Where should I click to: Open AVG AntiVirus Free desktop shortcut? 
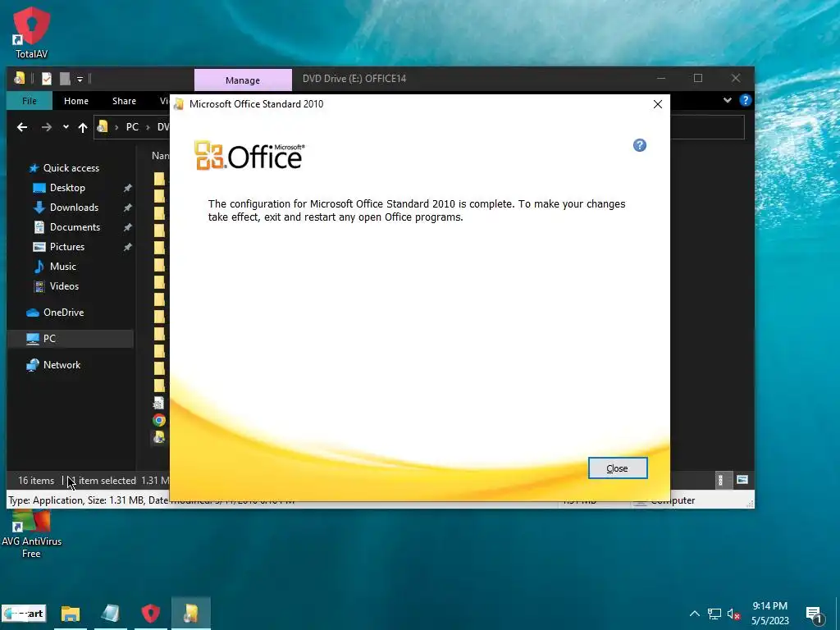click(31, 535)
